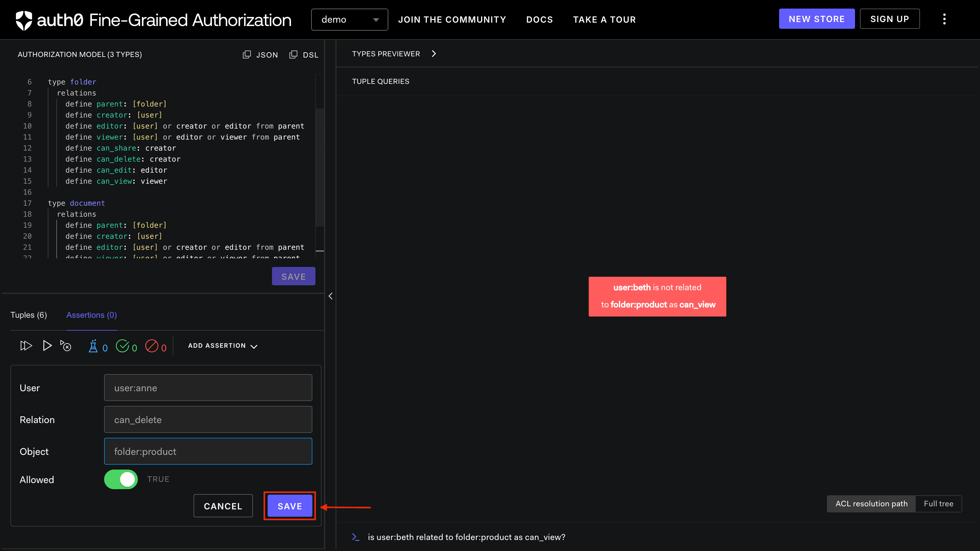Click the New Store button

pos(816,19)
